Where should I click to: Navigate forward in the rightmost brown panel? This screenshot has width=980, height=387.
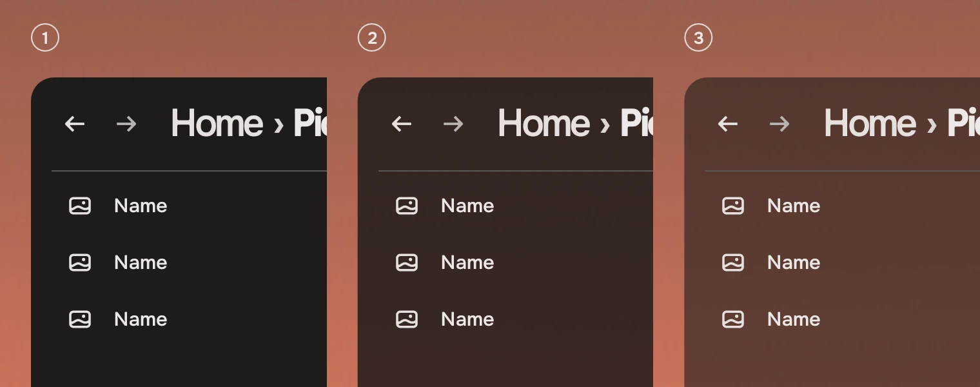tap(779, 124)
